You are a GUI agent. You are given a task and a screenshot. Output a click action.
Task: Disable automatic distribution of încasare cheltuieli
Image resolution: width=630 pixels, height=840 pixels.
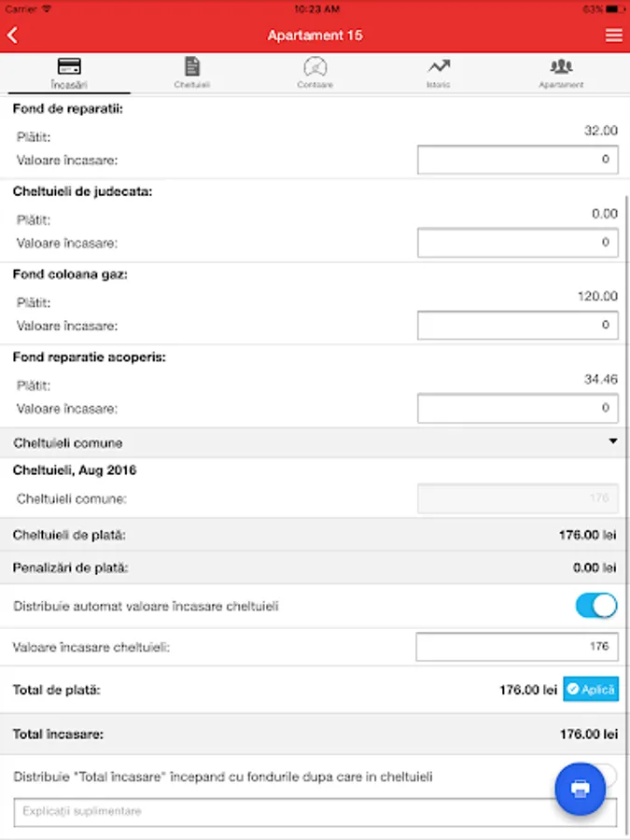click(596, 606)
